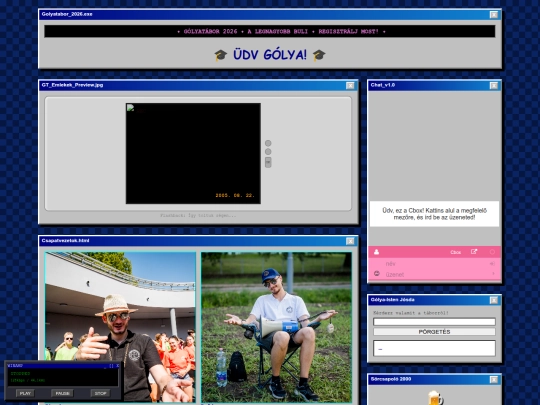
Task: Open the photo of man with megaphone
Action: point(277,327)
